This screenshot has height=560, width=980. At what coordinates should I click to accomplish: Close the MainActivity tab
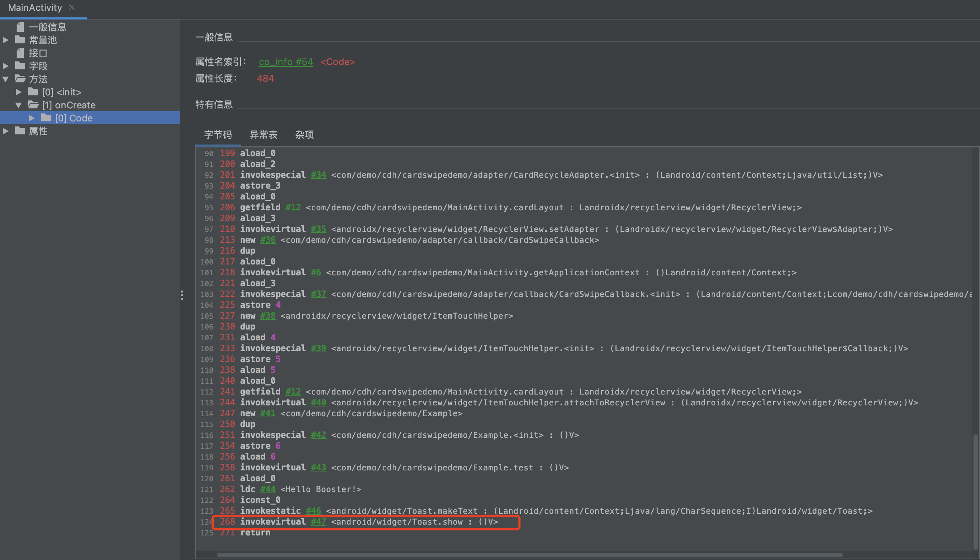pos(72,7)
